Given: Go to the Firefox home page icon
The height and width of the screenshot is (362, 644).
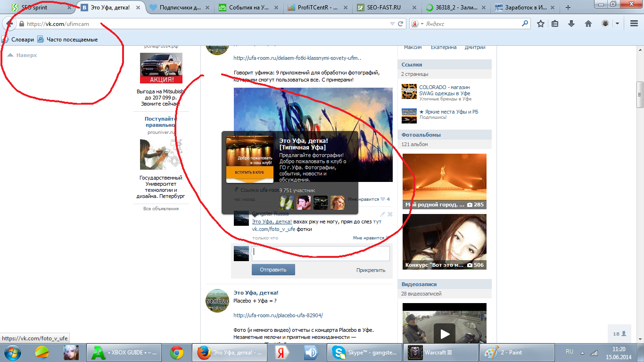Looking at the screenshot, I should [x=588, y=24].
